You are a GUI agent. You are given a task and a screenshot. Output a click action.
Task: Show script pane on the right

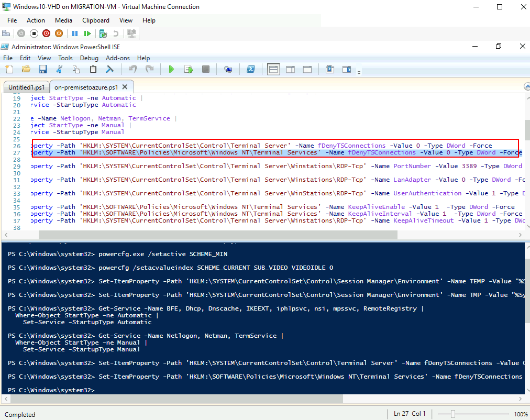click(x=290, y=70)
